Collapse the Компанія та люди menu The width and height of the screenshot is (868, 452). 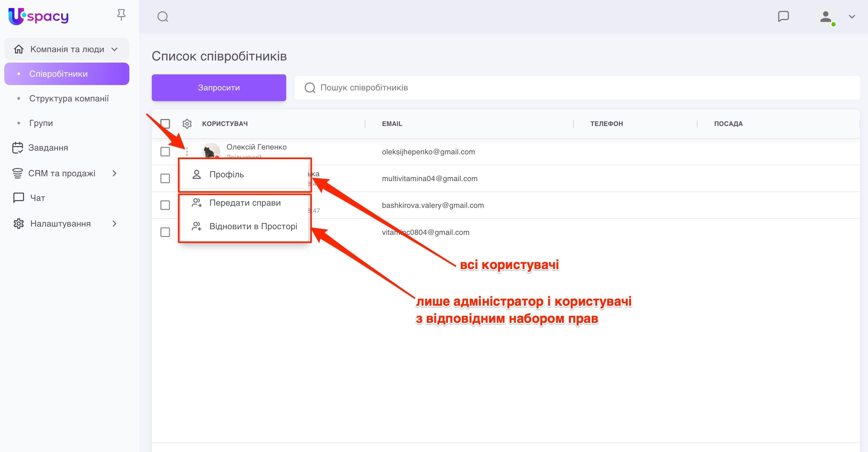tap(114, 49)
